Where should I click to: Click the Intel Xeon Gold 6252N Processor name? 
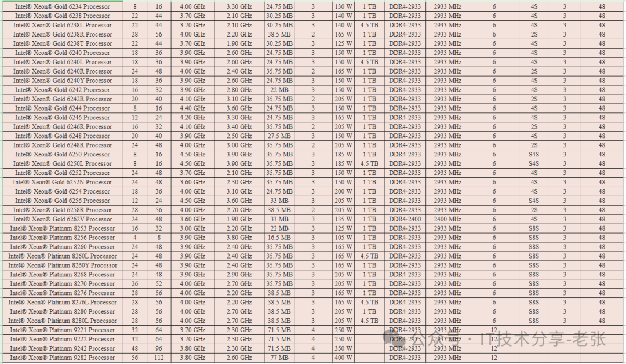(x=62, y=182)
